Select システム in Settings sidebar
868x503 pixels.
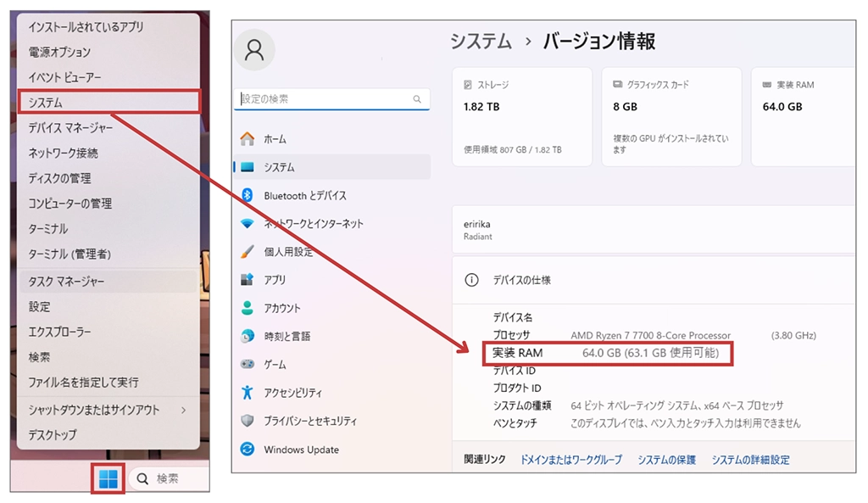pyautogui.click(x=332, y=167)
